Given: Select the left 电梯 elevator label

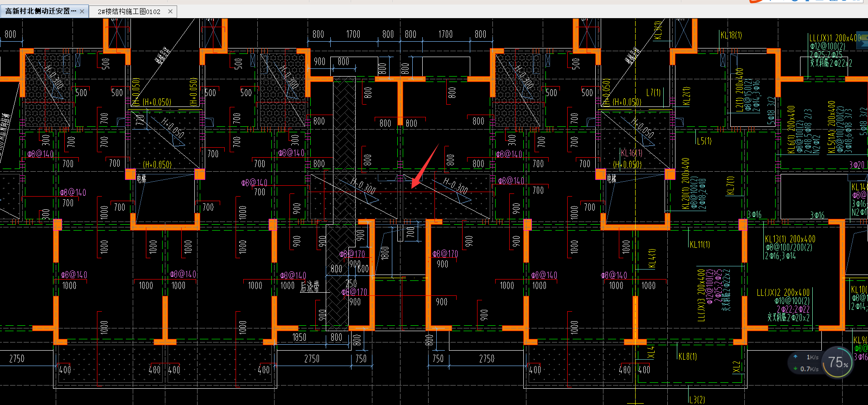Looking at the screenshot, I should [x=141, y=178].
